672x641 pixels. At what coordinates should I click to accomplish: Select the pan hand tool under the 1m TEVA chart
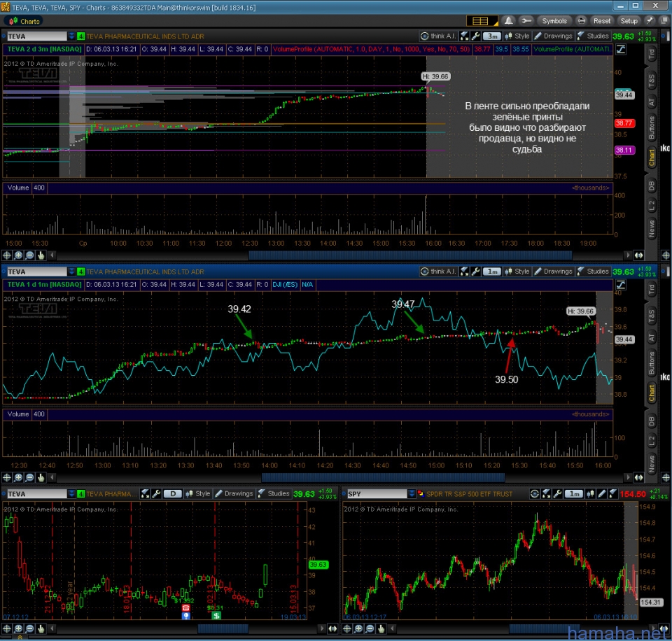point(41,477)
